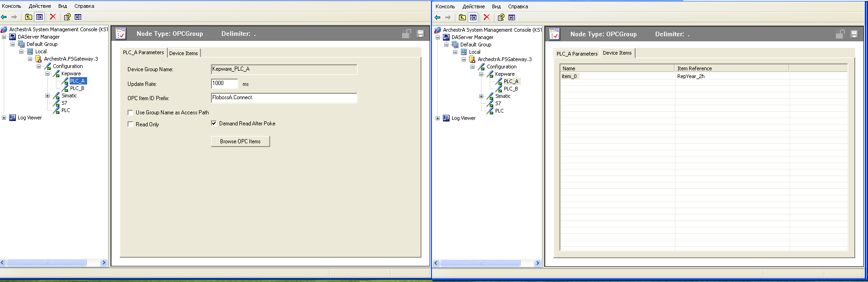The width and height of the screenshot is (868, 282).
Task: Expand the Simatic node in left tree
Action: (x=47, y=96)
